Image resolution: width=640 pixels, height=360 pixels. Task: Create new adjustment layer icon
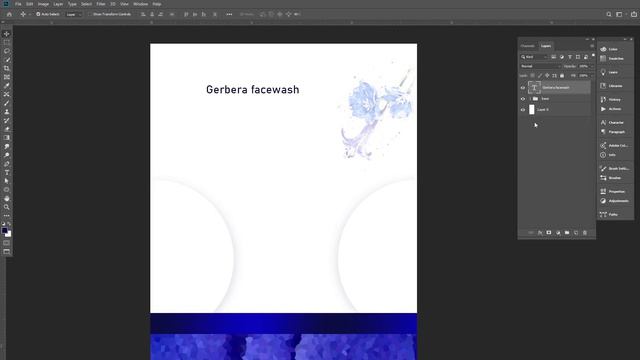(x=558, y=233)
